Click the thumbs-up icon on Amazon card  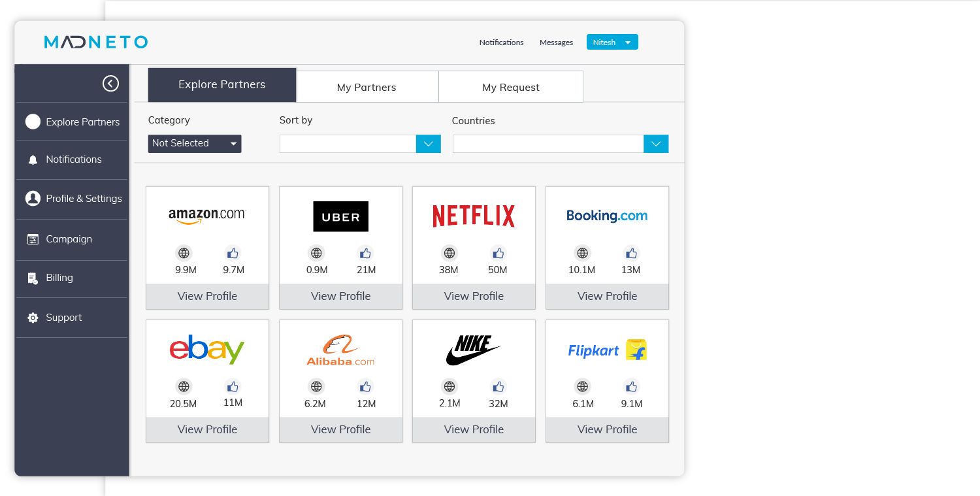click(x=233, y=253)
